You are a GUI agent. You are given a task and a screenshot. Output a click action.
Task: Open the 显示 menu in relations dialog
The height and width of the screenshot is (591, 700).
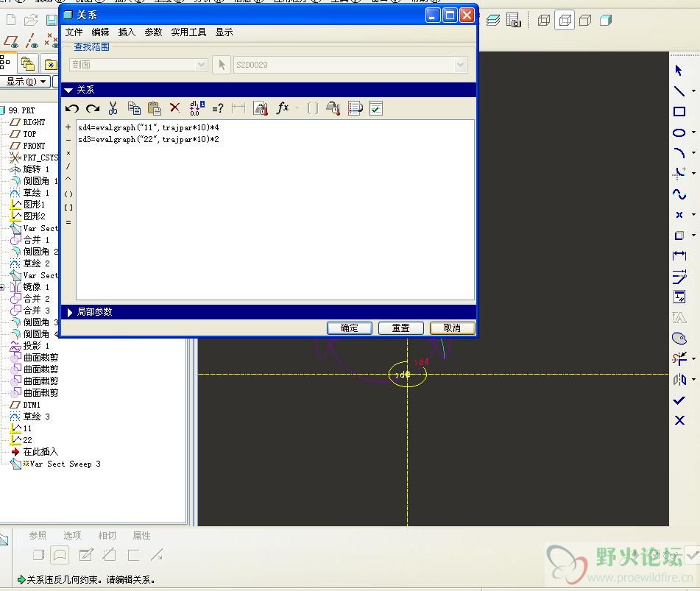[x=224, y=32]
